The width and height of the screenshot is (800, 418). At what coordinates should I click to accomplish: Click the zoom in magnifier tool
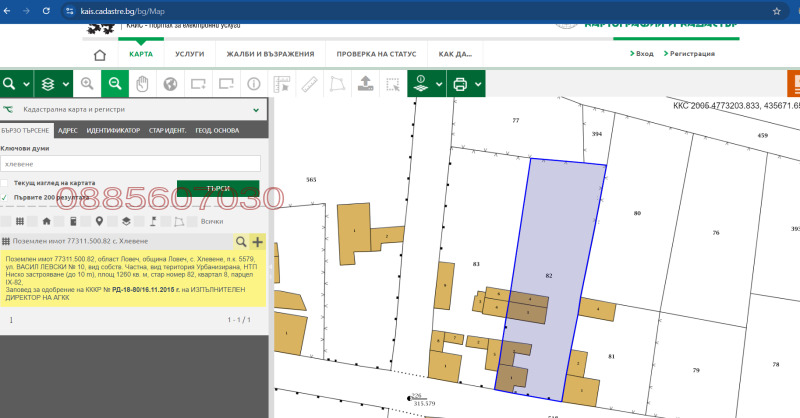click(x=87, y=84)
